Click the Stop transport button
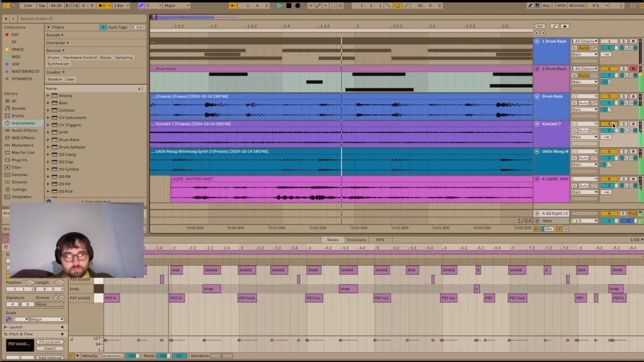 click(x=289, y=6)
